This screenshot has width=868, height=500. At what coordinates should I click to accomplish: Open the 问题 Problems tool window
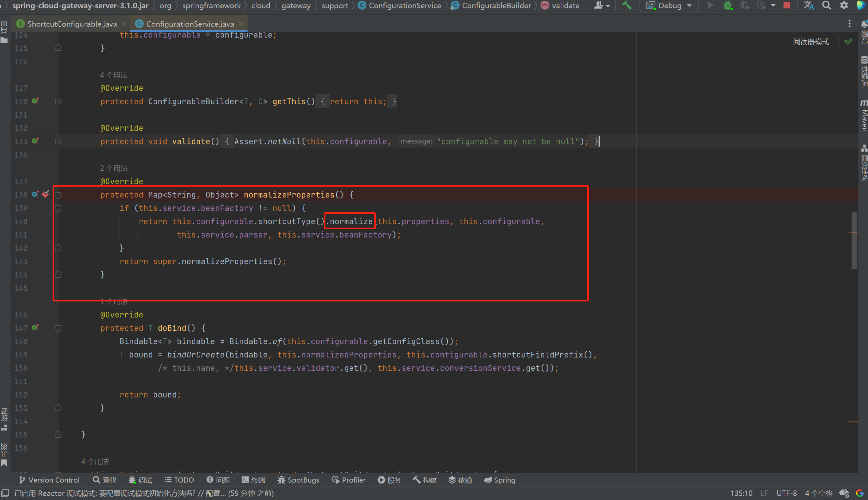pyautogui.click(x=218, y=480)
